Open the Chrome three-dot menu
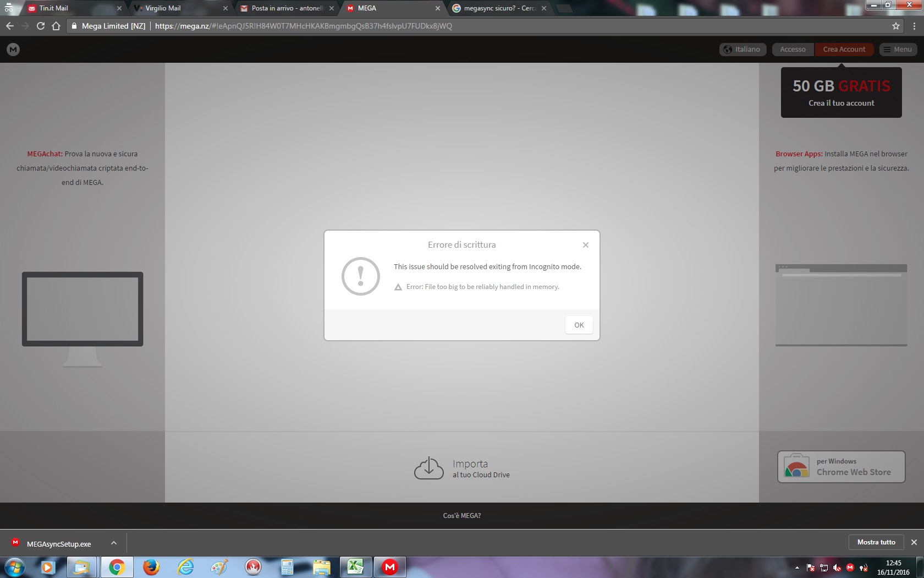This screenshot has height=578, width=924. pyautogui.click(x=914, y=26)
